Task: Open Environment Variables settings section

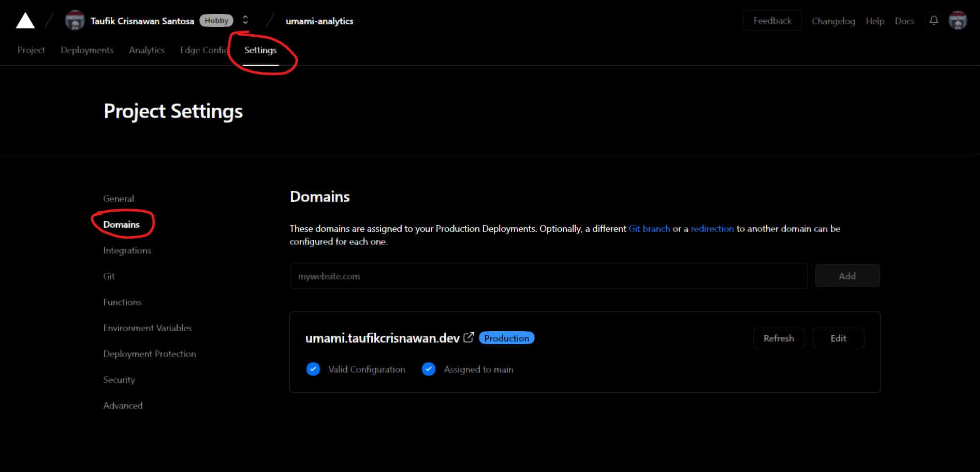Action: coord(148,328)
